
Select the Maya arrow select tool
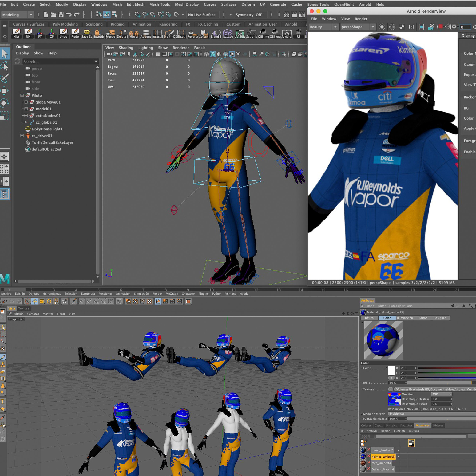(x=5, y=54)
